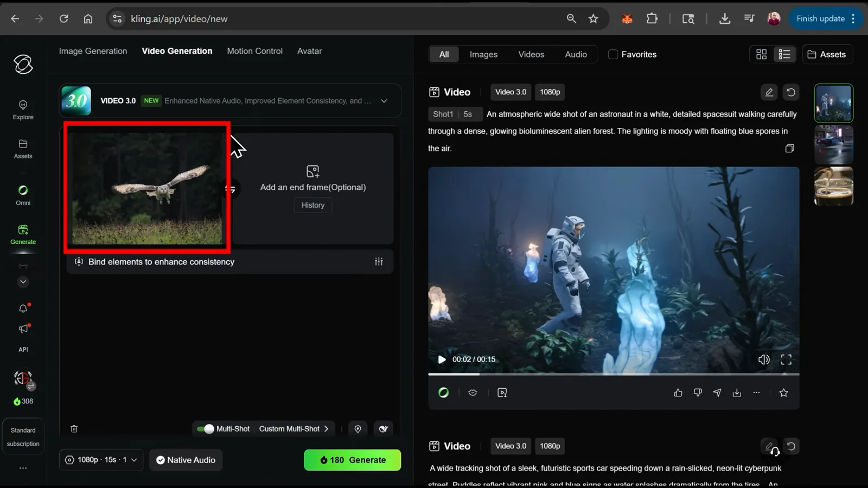This screenshot has height=488, width=868.
Task: Swap start and end frames icon
Action: 231,189
